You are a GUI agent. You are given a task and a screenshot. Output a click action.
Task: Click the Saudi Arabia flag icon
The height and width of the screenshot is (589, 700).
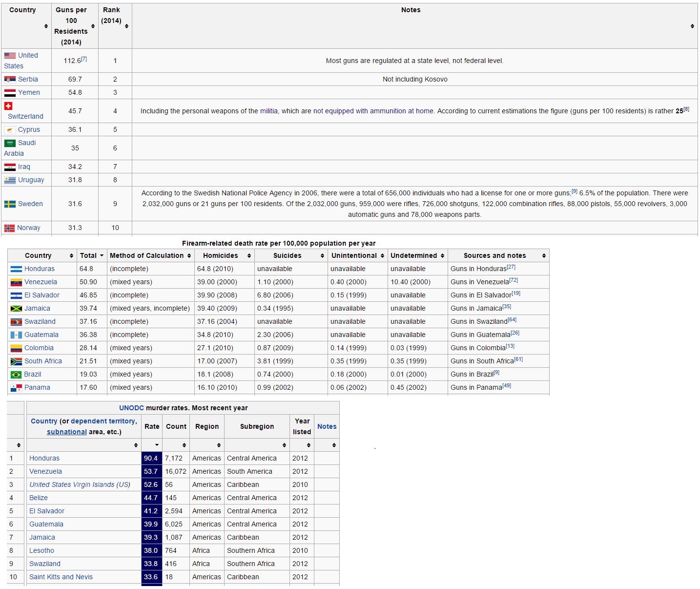(x=10, y=143)
